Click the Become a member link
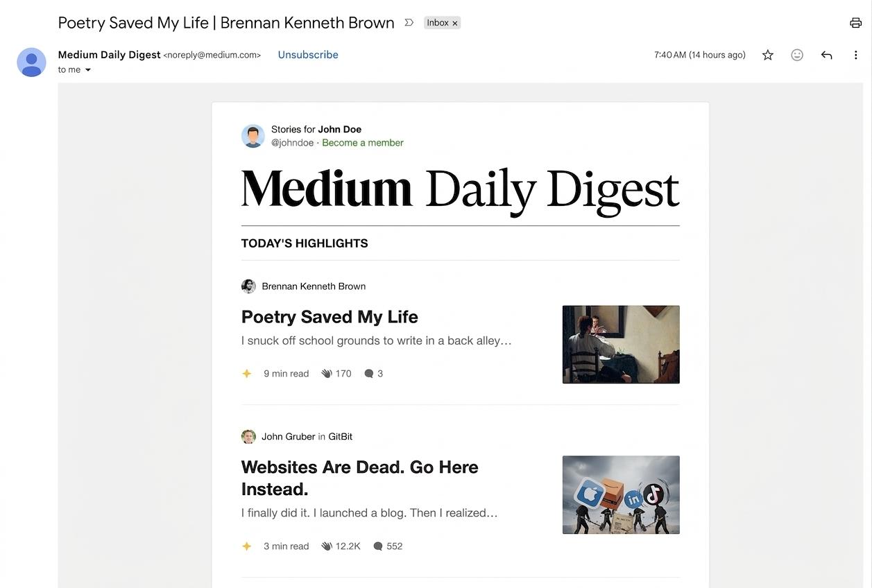This screenshot has height=588, width=872. click(x=362, y=142)
